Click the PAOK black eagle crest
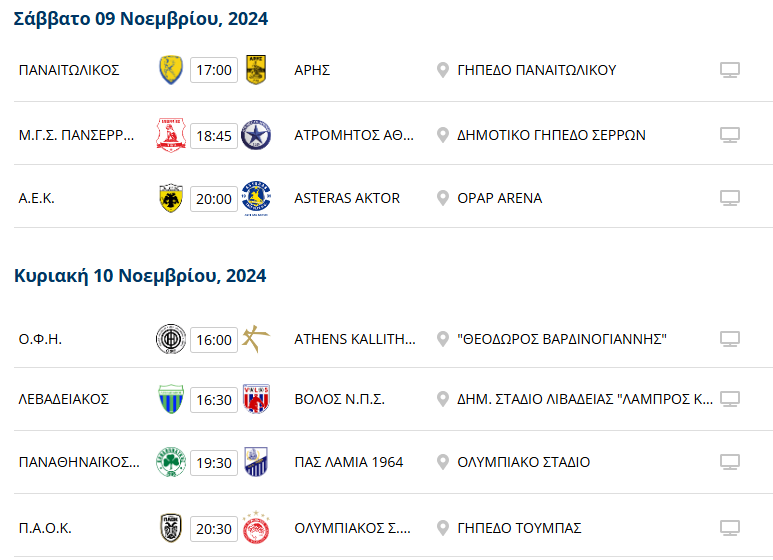This screenshot has height=560, width=773. [x=171, y=527]
